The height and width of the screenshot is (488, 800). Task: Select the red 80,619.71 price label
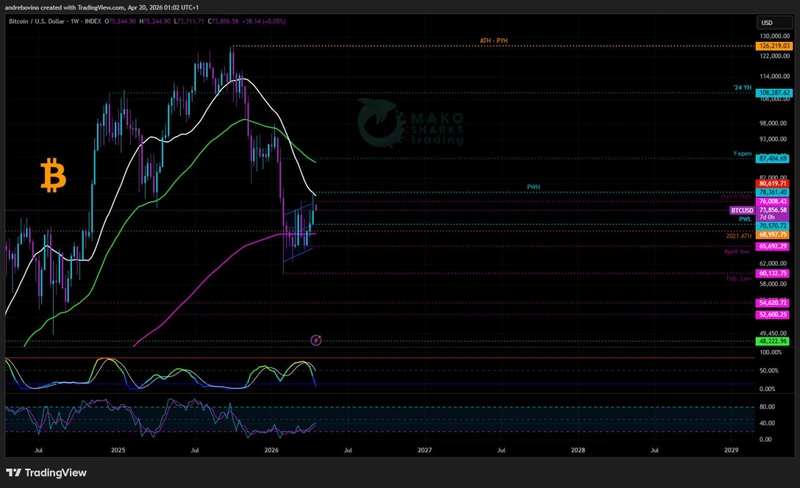point(774,184)
